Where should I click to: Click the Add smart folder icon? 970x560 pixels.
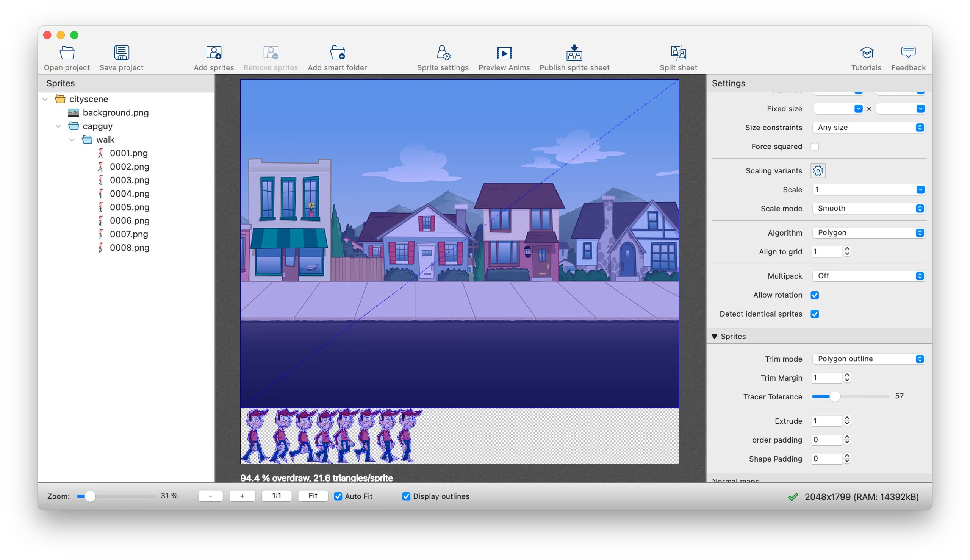pyautogui.click(x=337, y=53)
